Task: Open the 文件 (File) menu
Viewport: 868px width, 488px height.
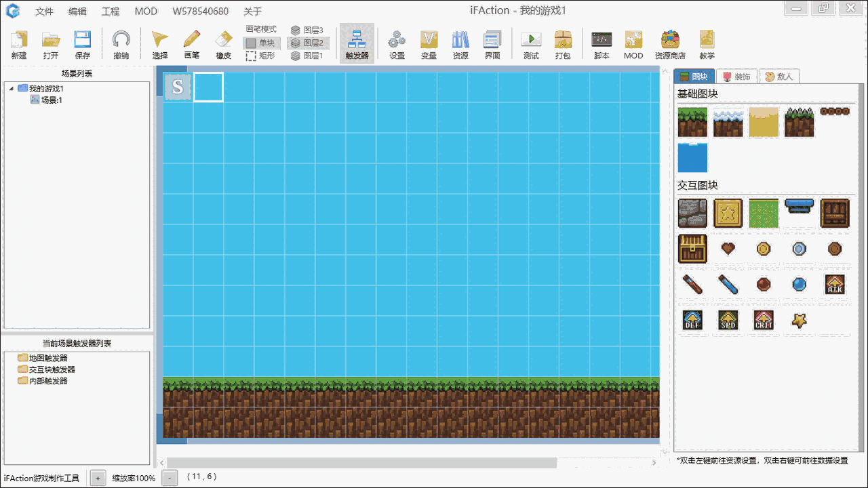Action: [44, 12]
